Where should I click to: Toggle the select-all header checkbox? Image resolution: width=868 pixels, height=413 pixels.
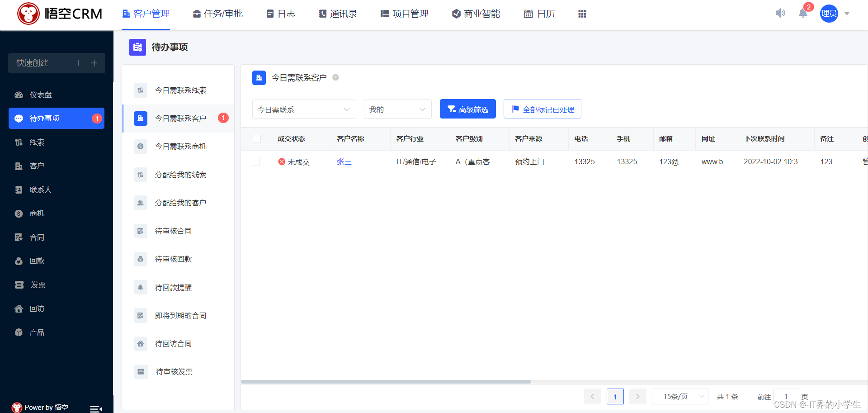[257, 139]
